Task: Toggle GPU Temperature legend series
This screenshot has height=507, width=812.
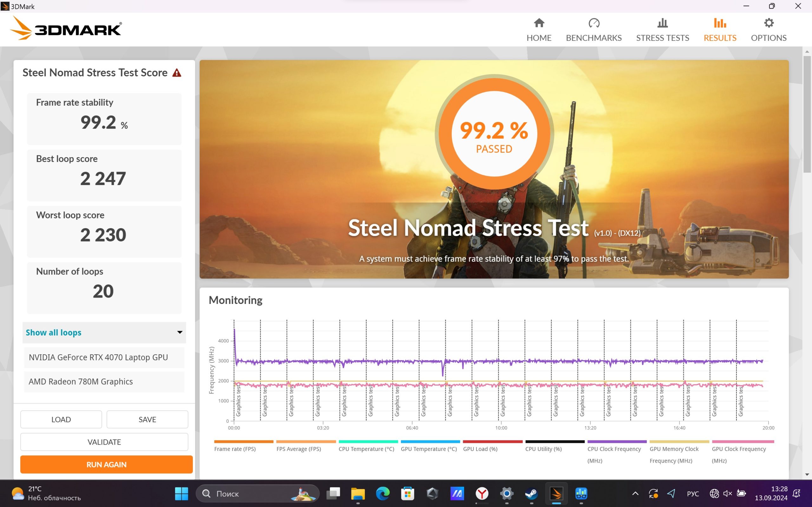Action: coord(429,449)
